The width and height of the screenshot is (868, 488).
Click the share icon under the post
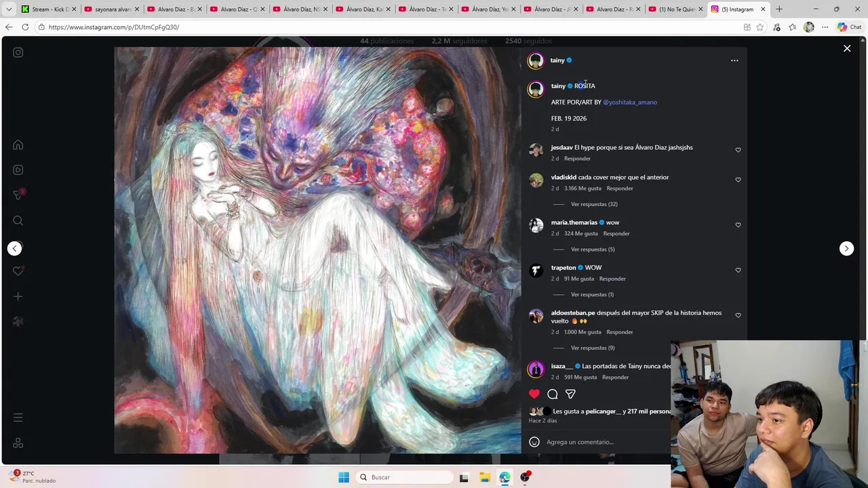click(x=570, y=394)
